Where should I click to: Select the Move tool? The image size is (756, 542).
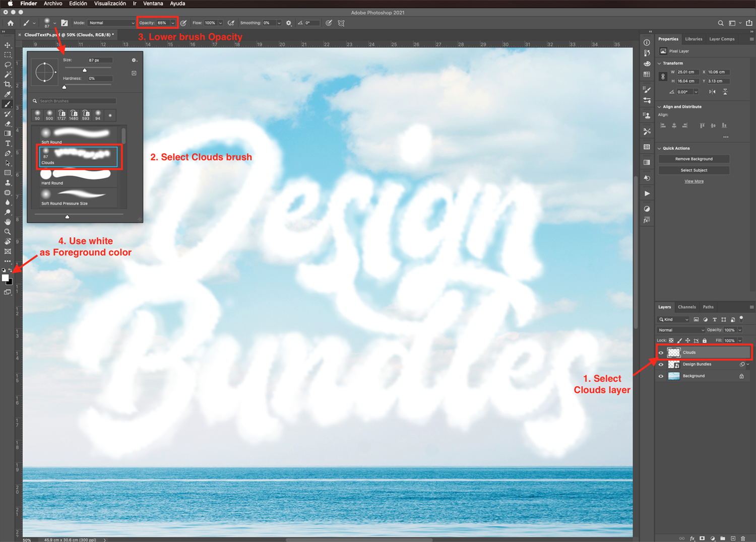point(8,45)
